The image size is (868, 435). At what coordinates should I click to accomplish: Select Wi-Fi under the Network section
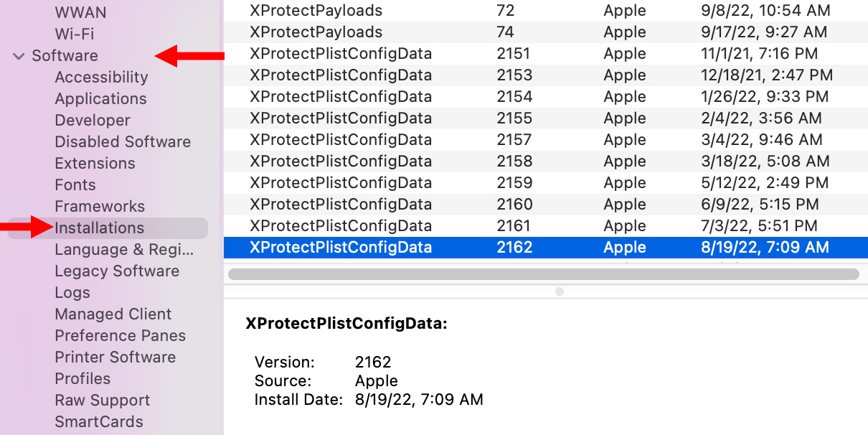[75, 34]
